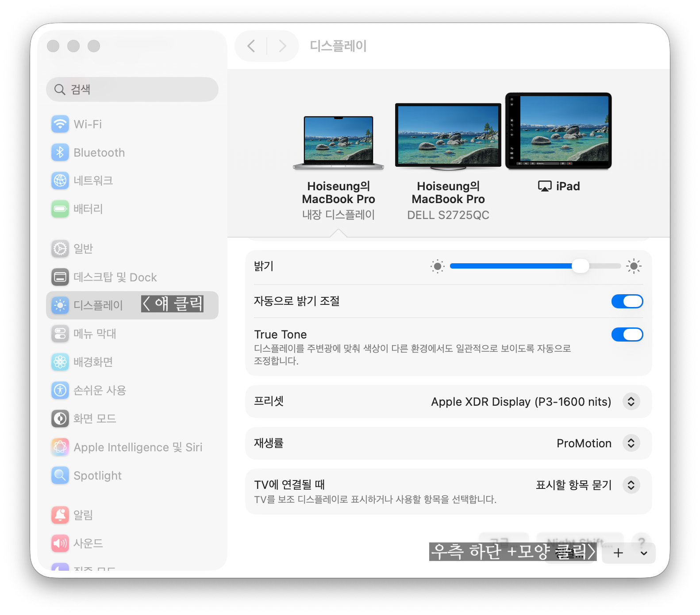The image size is (700, 615).
Task: Click the high-brightness sun icon
Action: (634, 266)
